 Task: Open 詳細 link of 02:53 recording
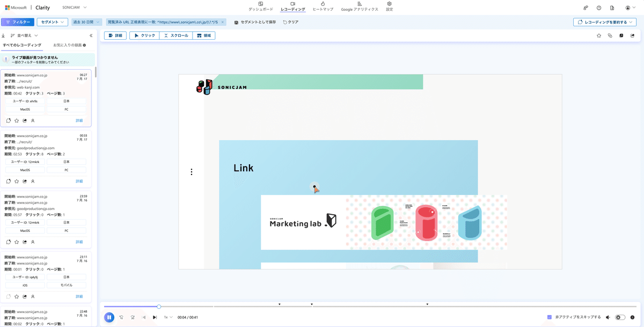[79, 181]
